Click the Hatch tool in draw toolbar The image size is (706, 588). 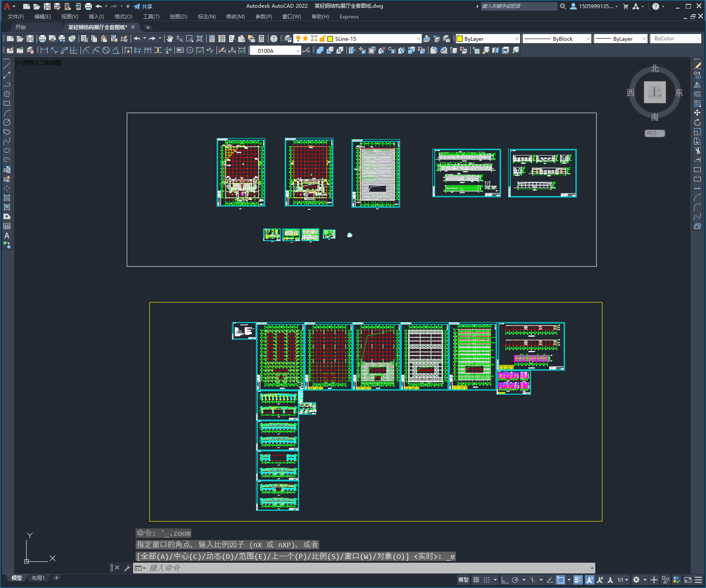pyautogui.click(x=7, y=198)
